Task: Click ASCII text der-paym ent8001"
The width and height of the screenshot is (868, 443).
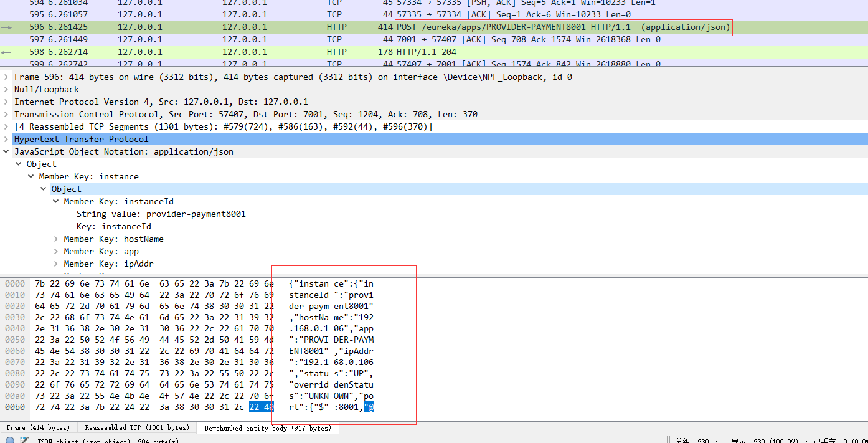Action: tap(331, 306)
